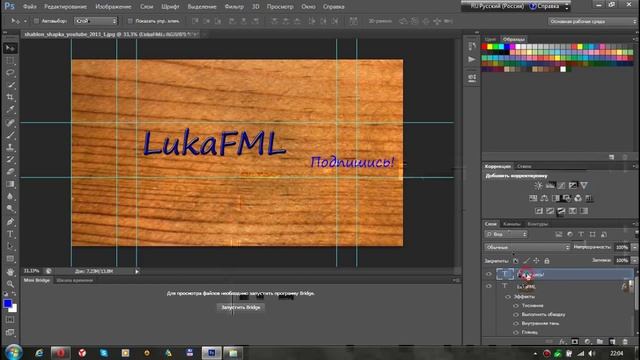Hide the selected Подпишись text layer
640x360 pixels.
click(x=489, y=274)
